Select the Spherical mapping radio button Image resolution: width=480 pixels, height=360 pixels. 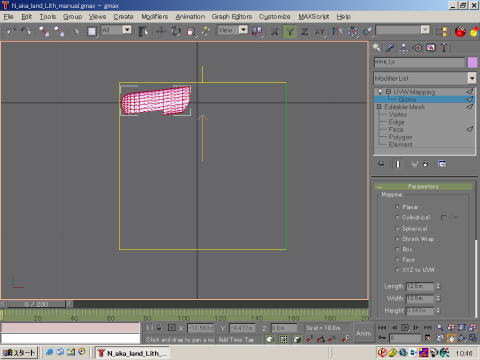pos(397,228)
